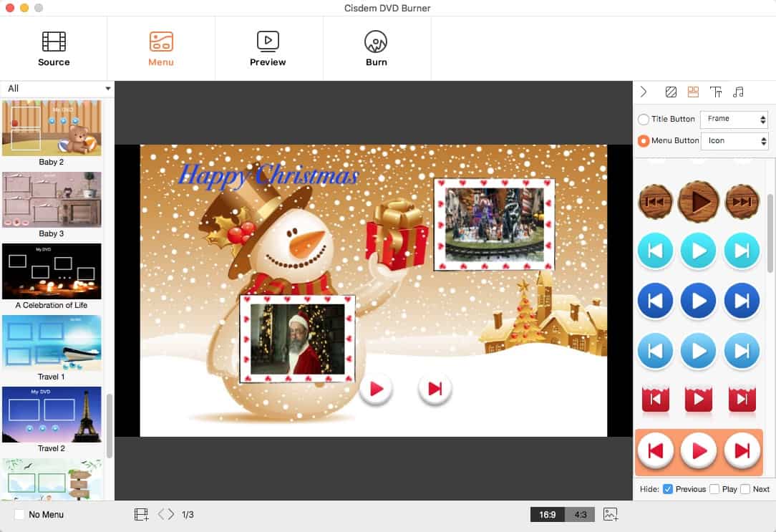This screenshot has height=532, width=776.
Task: Check the Play hide checkbox
Action: (714, 489)
